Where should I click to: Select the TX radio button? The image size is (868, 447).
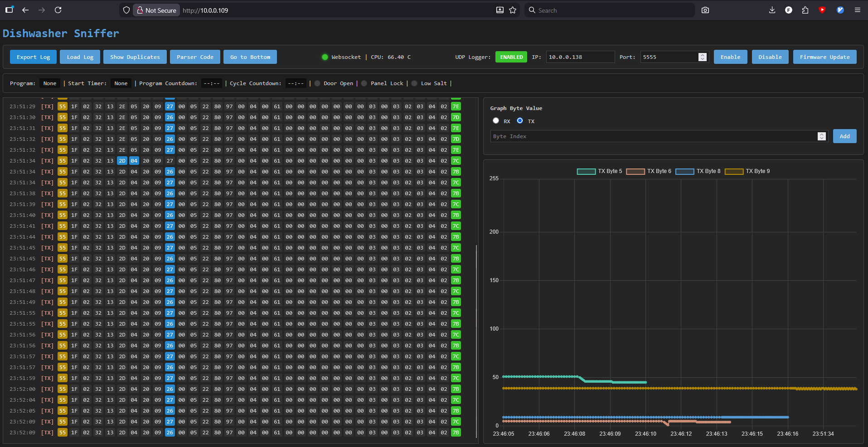tap(520, 120)
